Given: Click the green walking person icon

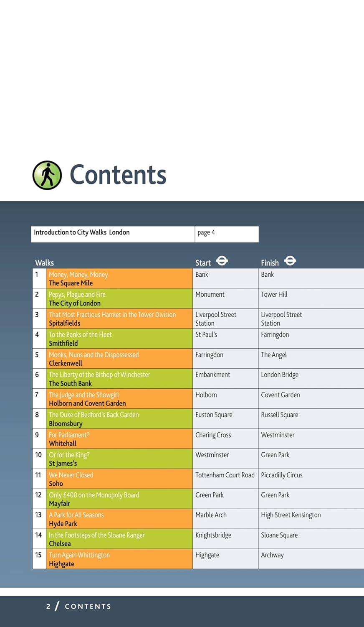Looking at the screenshot, I should pyautogui.click(x=47, y=175).
